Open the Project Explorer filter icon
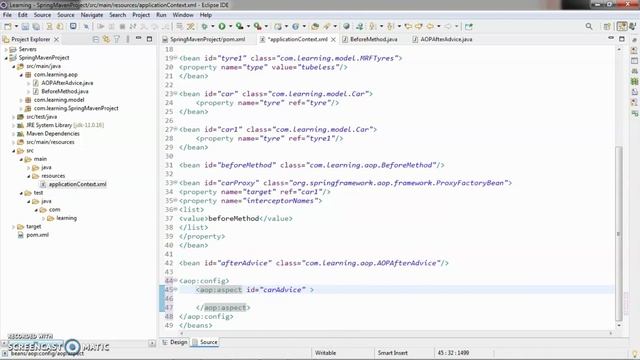The width and height of the screenshot is (640, 360). point(117,39)
